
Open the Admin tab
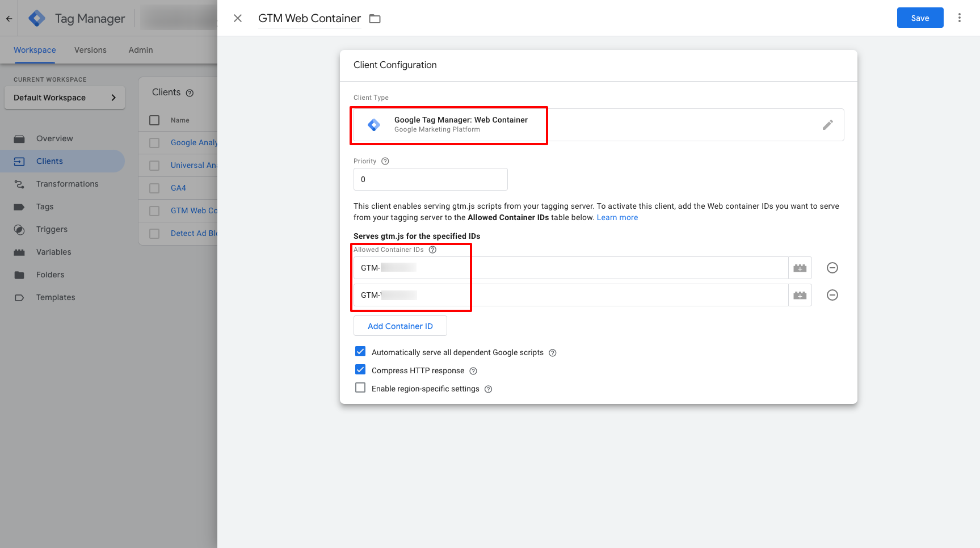coord(140,50)
